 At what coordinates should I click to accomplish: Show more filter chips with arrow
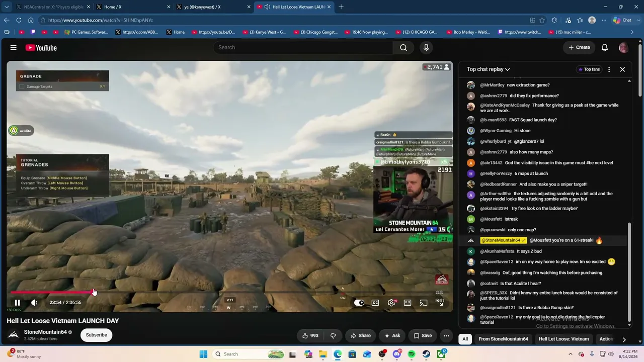[x=624, y=339]
